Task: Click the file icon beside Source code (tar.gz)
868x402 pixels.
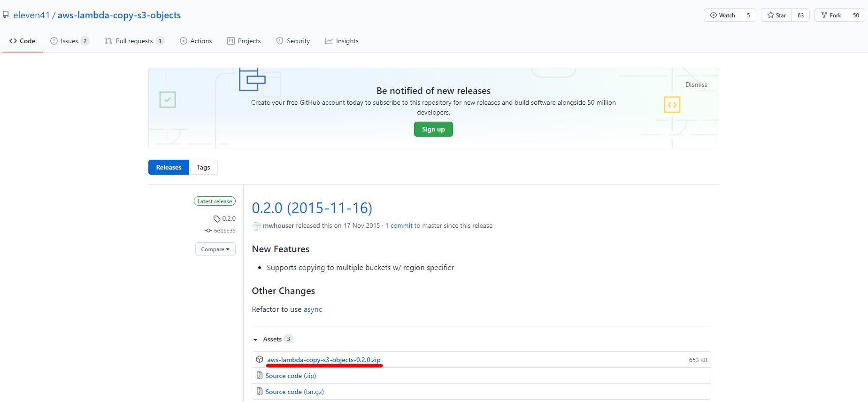Action: [x=260, y=392]
